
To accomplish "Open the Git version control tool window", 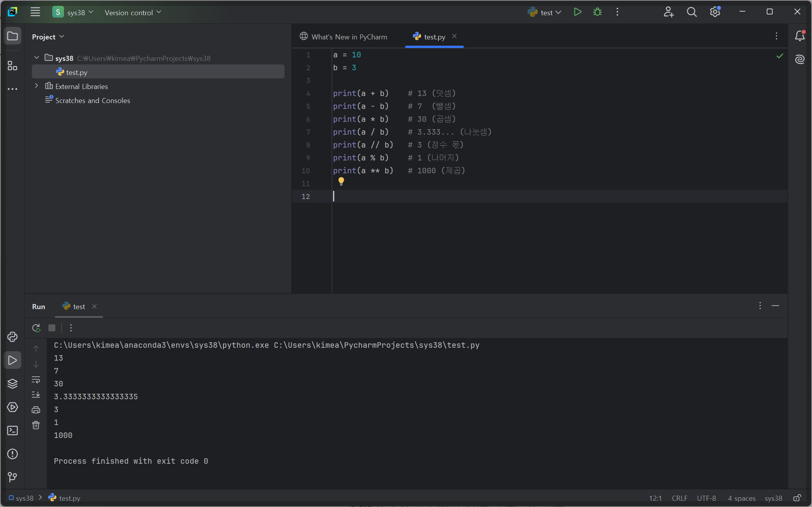I will [x=12, y=477].
